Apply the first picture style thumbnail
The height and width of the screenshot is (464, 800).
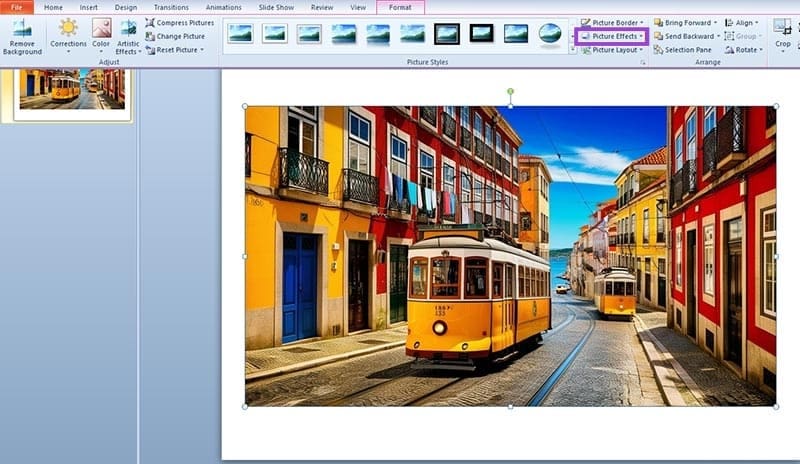pos(240,34)
